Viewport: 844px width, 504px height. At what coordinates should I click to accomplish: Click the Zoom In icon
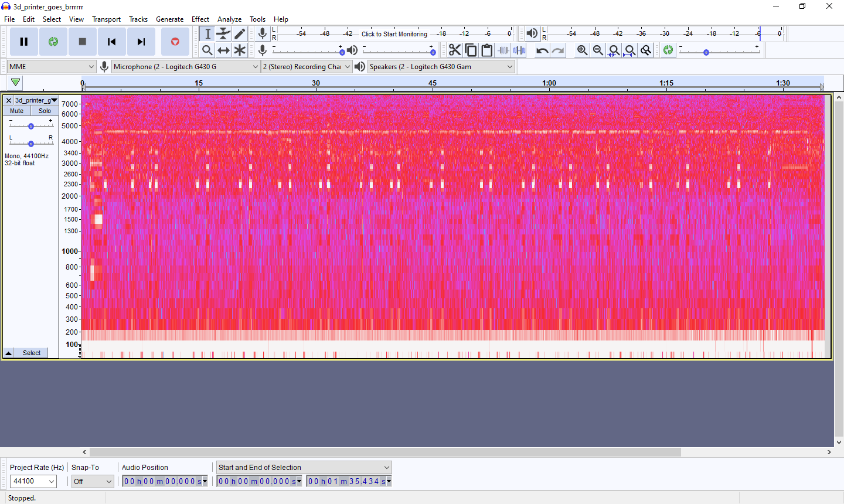pos(582,50)
